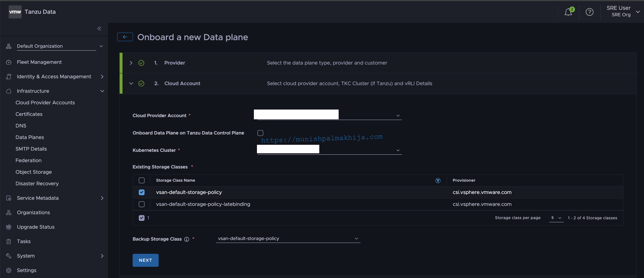Open the help question mark icon
Image resolution: width=644 pixels, height=278 pixels.
(x=589, y=12)
